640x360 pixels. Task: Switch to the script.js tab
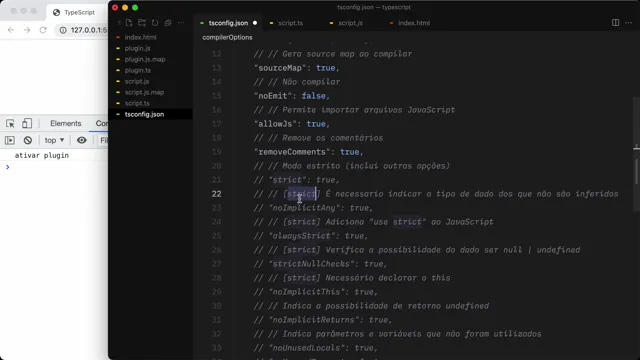[x=350, y=23]
